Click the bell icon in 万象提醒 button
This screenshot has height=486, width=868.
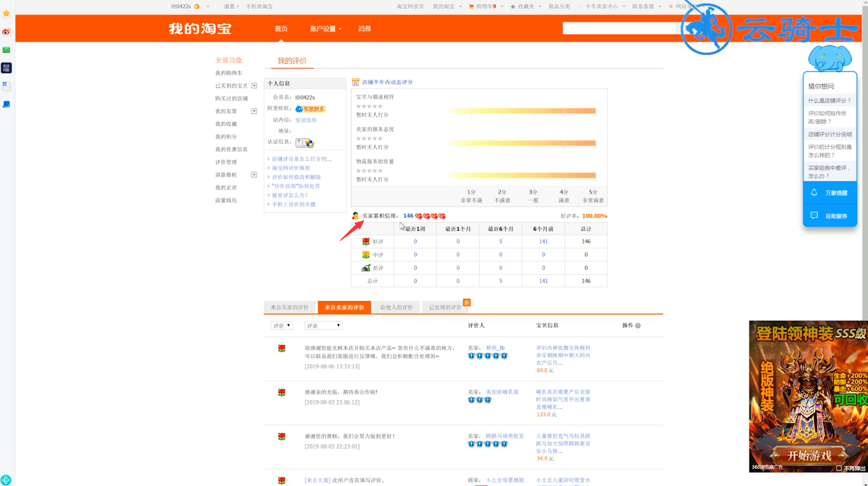pos(814,193)
